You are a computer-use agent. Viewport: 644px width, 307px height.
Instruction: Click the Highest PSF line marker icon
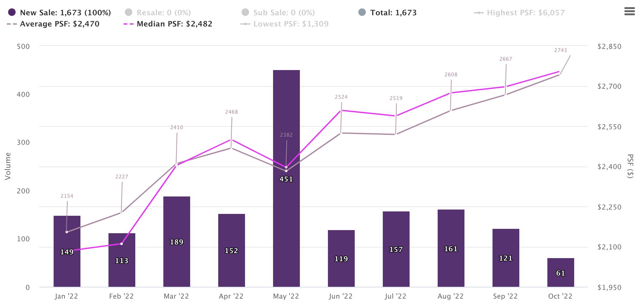478,13
